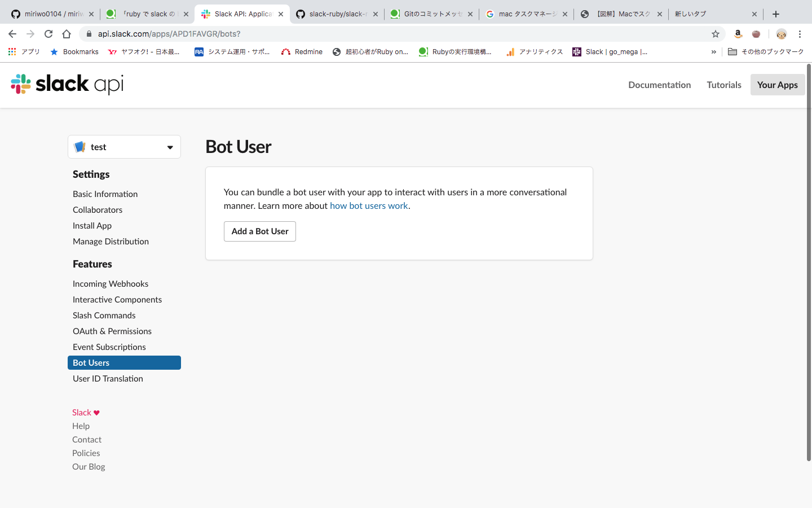This screenshot has width=812, height=508.
Task: Open the Chrome profile avatar
Action: pos(781,34)
